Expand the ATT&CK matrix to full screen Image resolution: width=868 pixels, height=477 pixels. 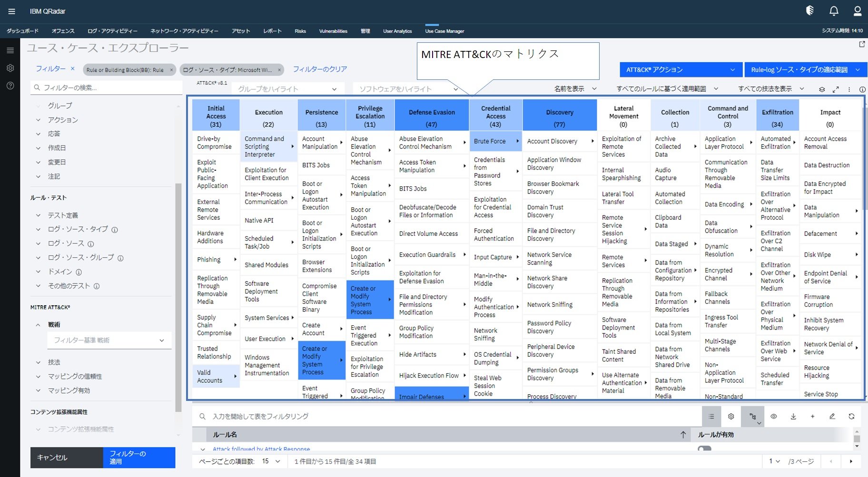point(836,89)
